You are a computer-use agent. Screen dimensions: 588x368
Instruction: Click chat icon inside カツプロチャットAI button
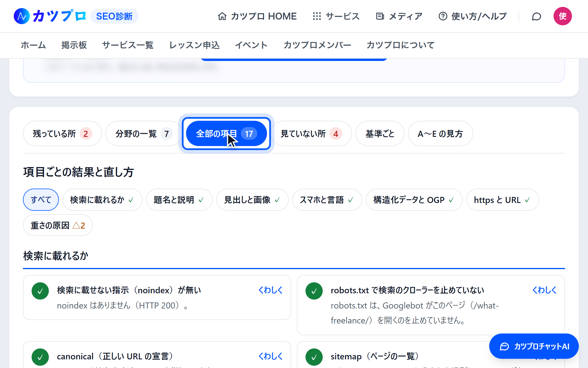[504, 346]
